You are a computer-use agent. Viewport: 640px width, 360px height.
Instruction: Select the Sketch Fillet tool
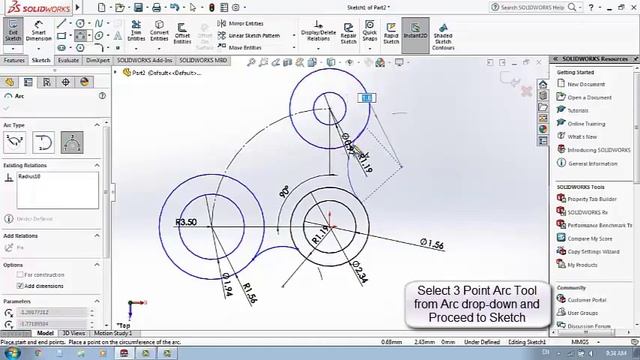(x=99, y=48)
